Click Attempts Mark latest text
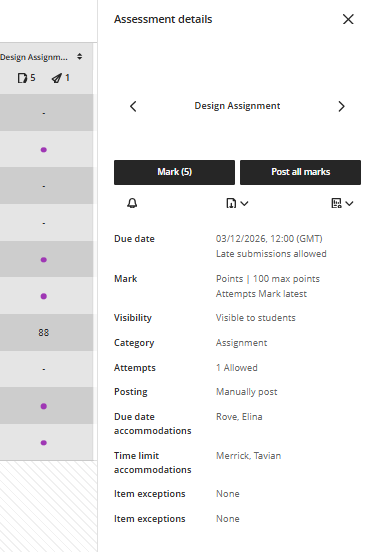 (261, 294)
